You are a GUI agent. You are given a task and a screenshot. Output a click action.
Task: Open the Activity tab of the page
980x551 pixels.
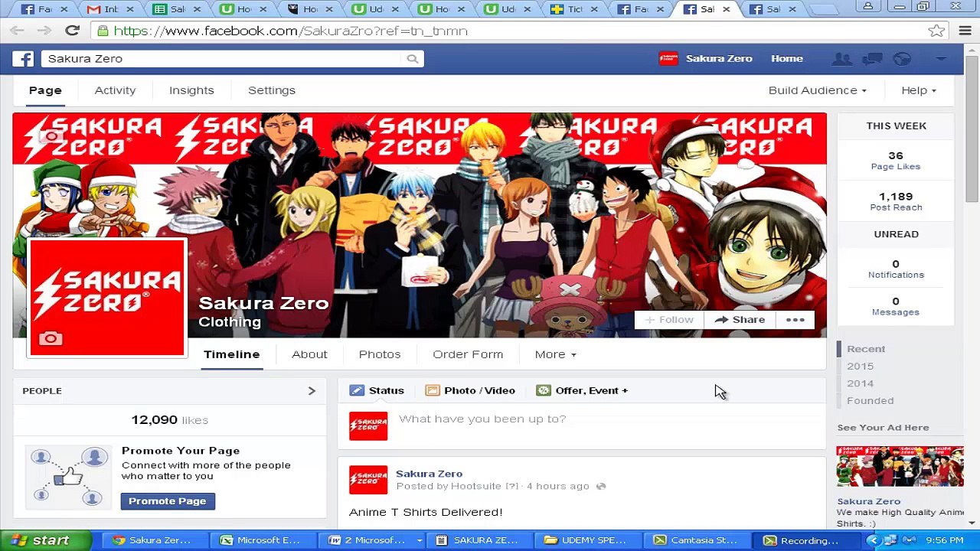115,90
